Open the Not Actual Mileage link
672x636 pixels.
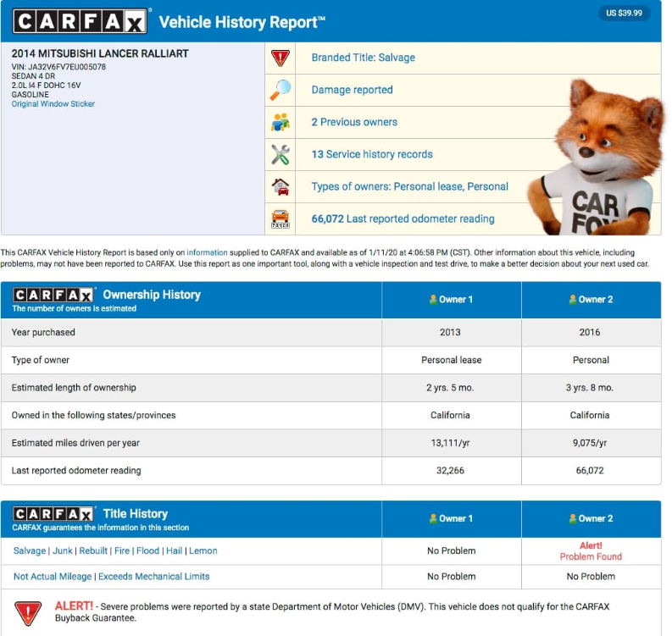[x=53, y=576]
